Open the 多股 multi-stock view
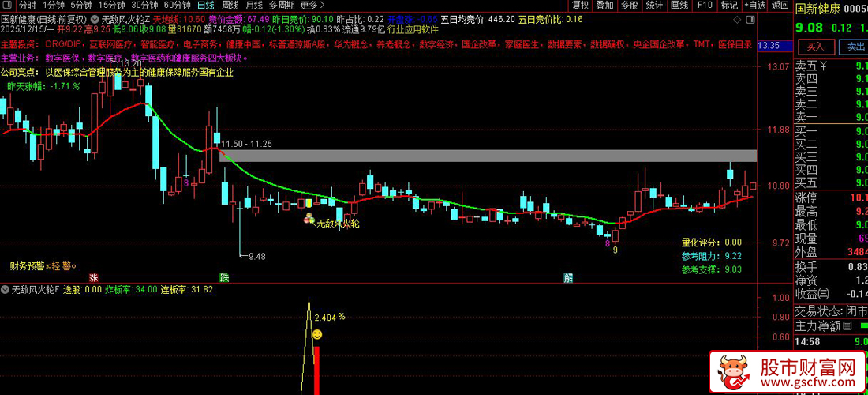868x395 pixels. (x=629, y=6)
